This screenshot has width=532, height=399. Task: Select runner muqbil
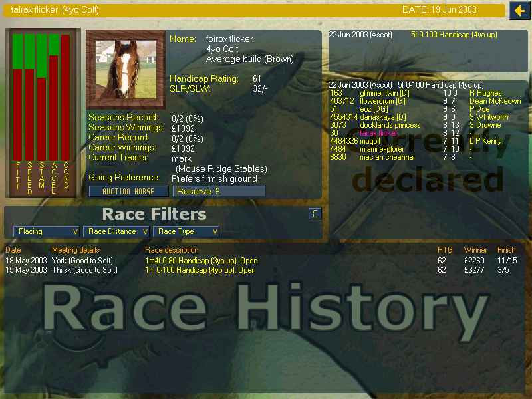click(x=370, y=141)
